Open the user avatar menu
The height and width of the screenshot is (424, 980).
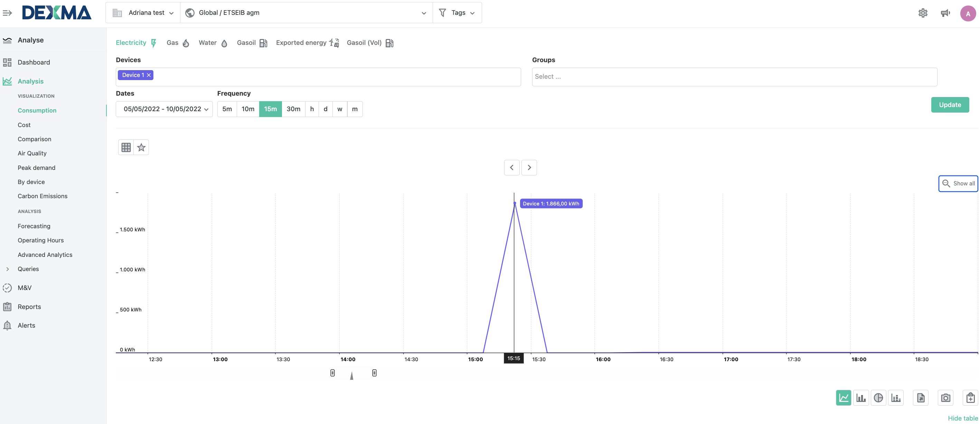coord(968,13)
